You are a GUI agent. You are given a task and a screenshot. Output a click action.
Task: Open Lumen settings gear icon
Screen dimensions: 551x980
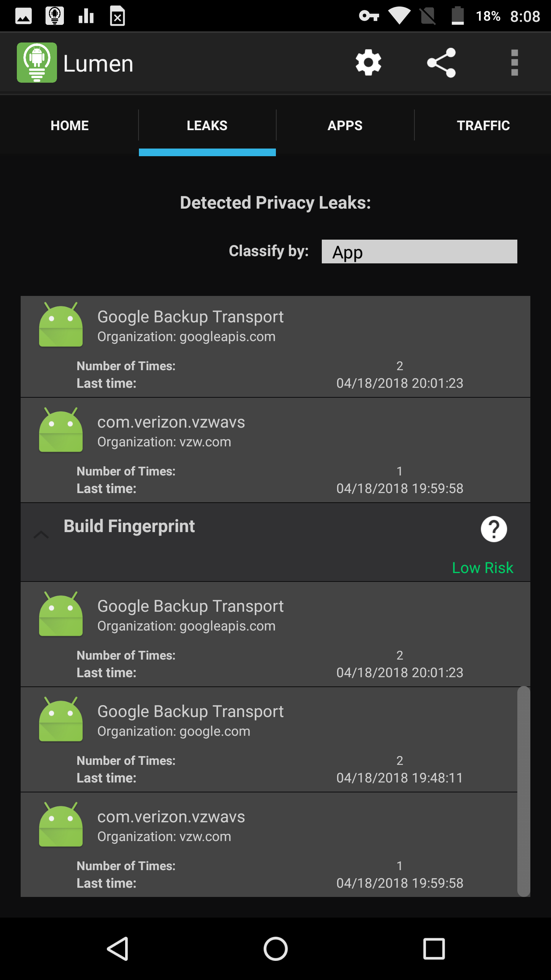tap(368, 63)
